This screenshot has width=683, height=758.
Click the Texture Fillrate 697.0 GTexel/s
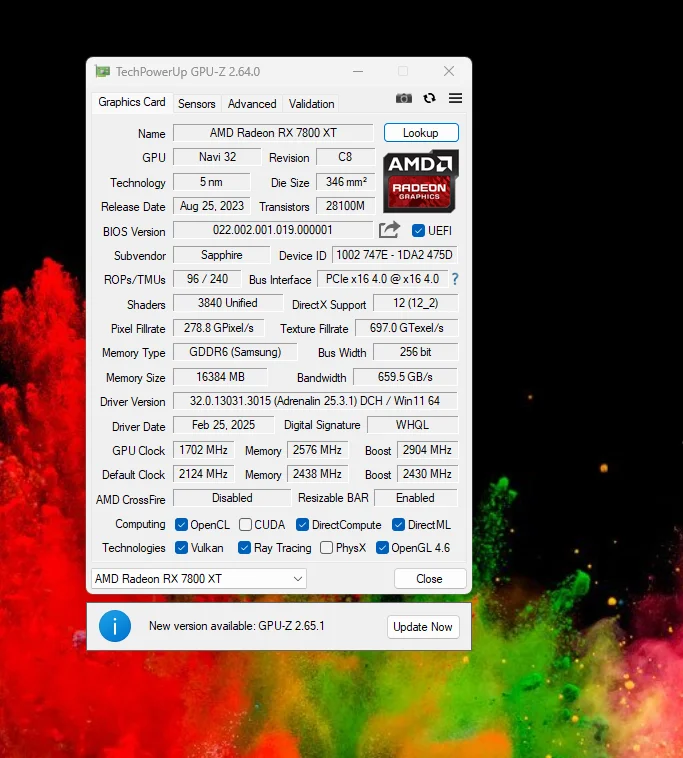[x=407, y=328]
